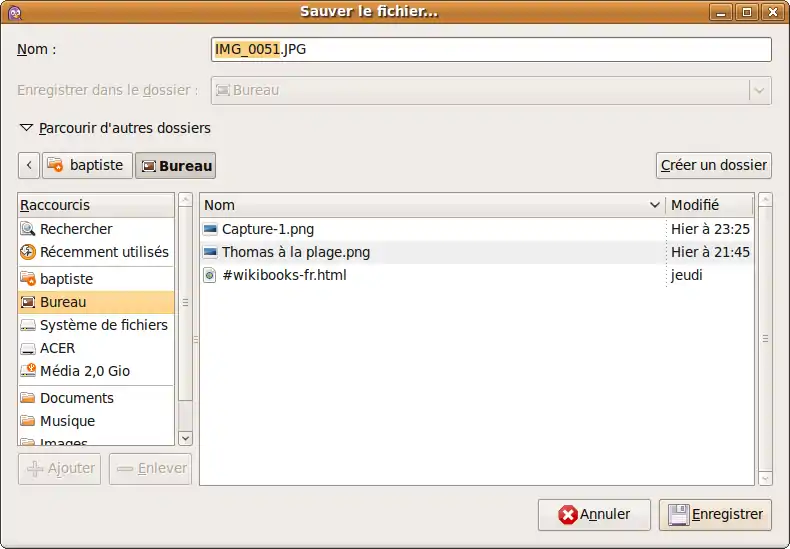Click the ACER drive icon

pos(28,348)
